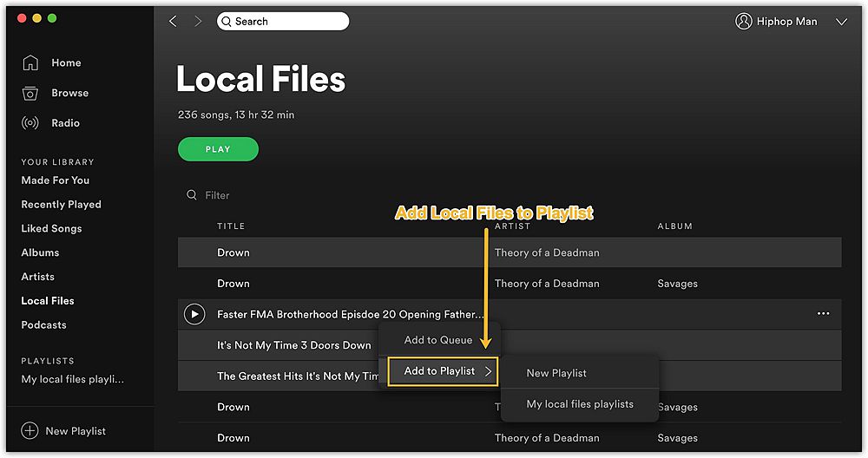This screenshot has width=868, height=458.
Task: Choose New Playlist from the submenu
Action: click(556, 373)
